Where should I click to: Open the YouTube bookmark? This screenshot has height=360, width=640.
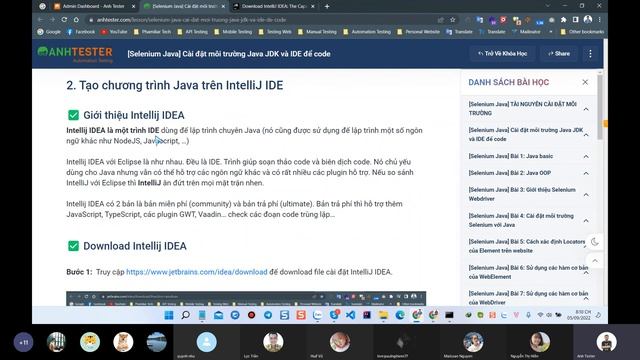point(114,31)
